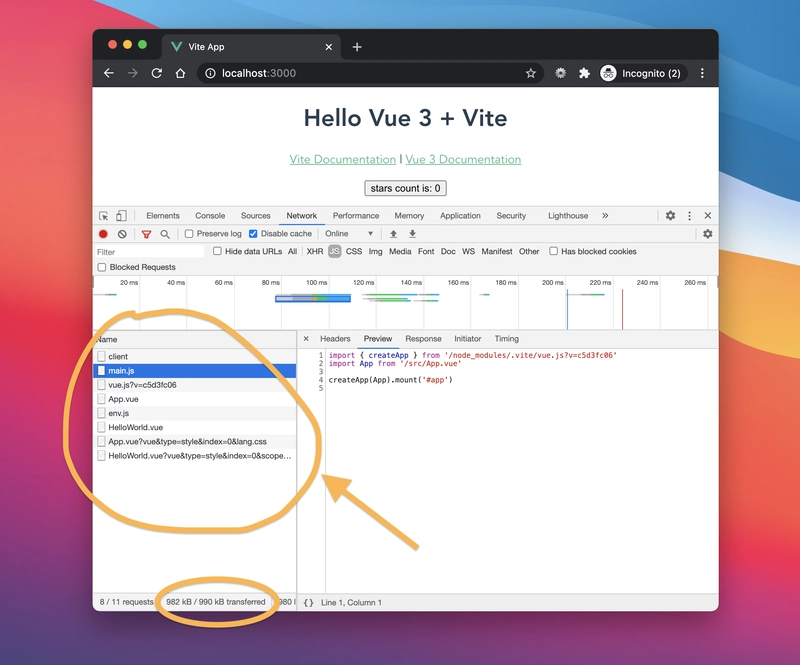
Task: Go to the home page icon
Action: coord(180,73)
